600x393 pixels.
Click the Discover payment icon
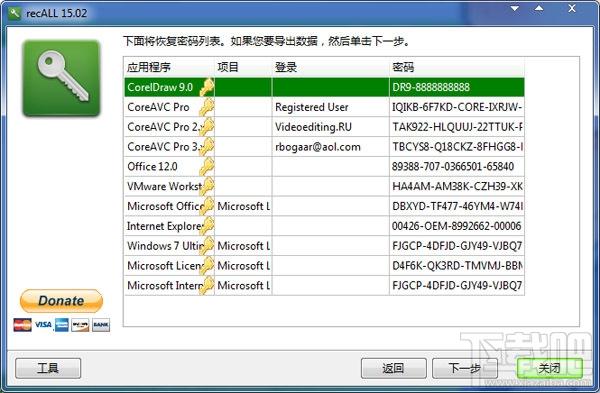tap(80, 325)
